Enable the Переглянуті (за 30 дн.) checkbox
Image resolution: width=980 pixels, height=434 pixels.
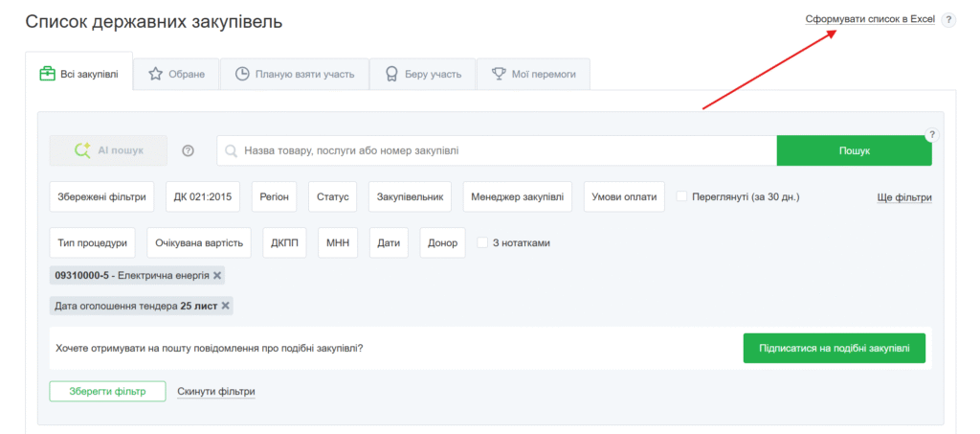click(x=682, y=196)
